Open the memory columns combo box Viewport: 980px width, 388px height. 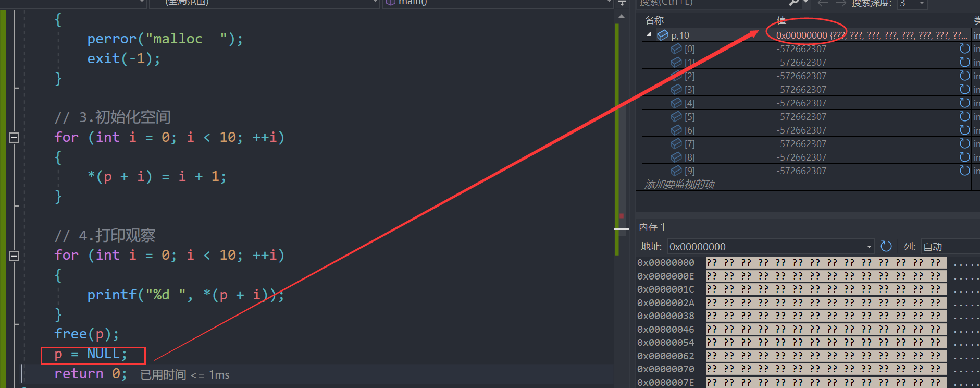(x=950, y=247)
